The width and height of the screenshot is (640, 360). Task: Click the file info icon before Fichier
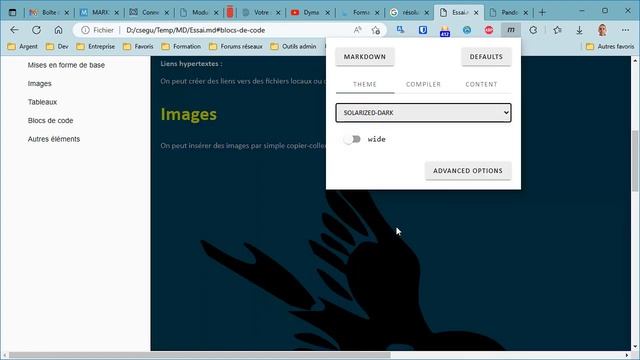tap(85, 30)
